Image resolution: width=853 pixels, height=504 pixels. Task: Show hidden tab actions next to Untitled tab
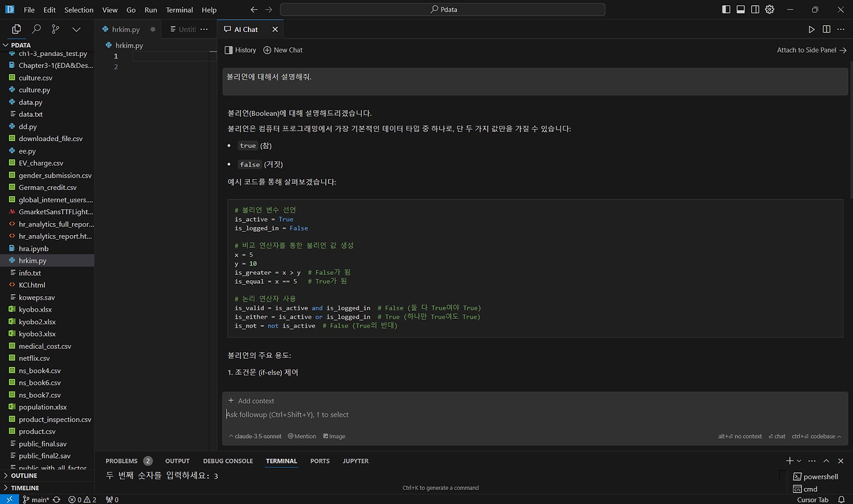point(205,29)
